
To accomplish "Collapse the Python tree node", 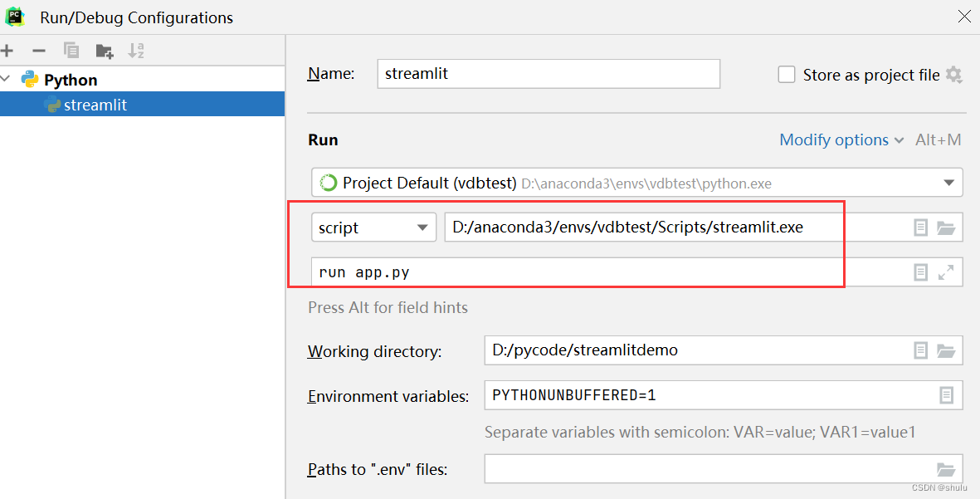I will (7, 79).
